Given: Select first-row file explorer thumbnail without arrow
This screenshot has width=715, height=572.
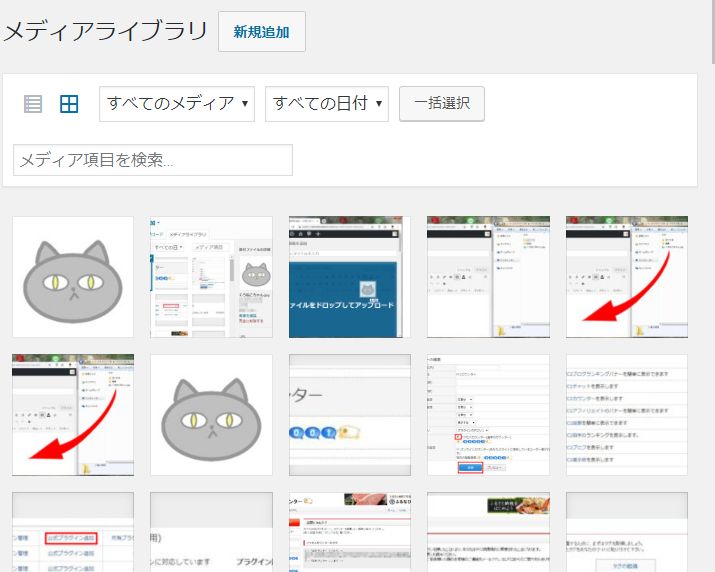Looking at the screenshot, I should click(488, 277).
